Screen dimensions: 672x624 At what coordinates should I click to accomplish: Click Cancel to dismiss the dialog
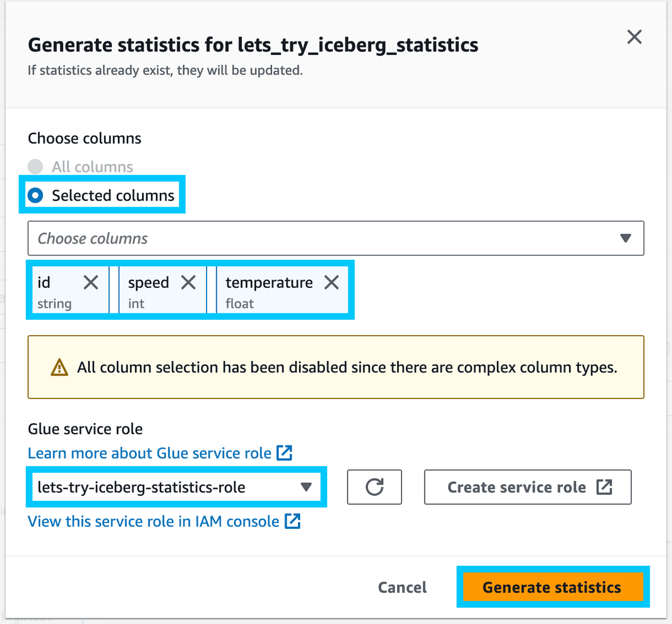click(x=402, y=587)
